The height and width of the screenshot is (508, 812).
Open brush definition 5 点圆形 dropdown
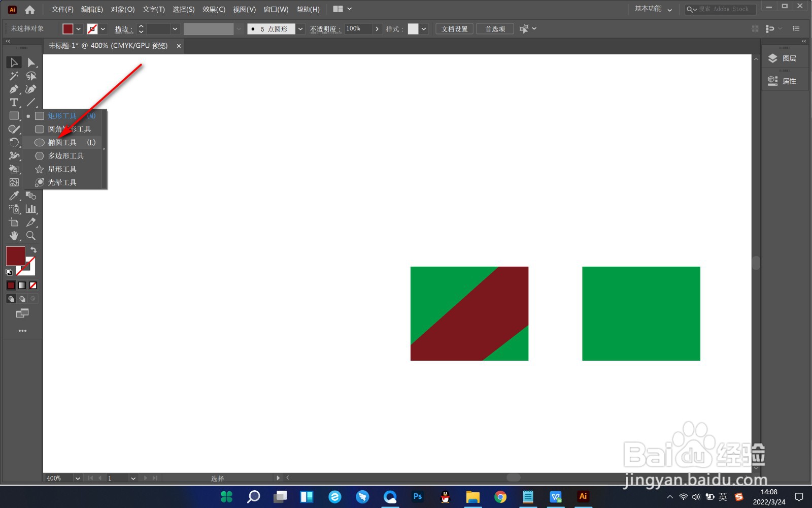[300, 29]
